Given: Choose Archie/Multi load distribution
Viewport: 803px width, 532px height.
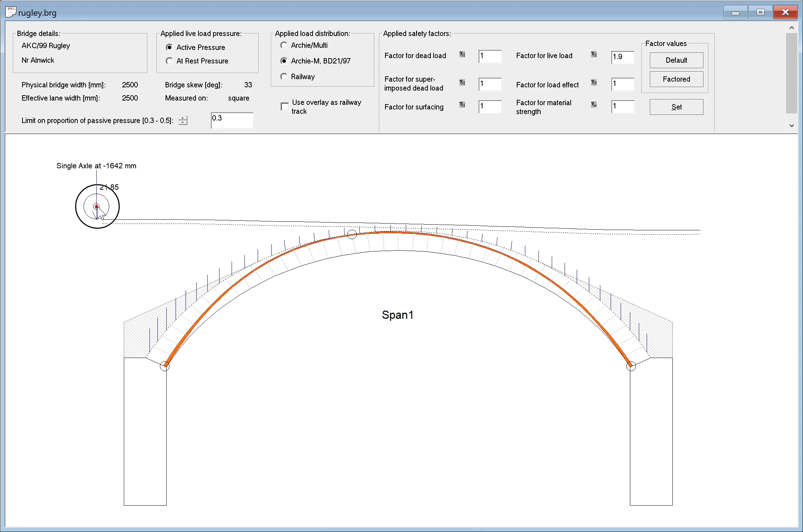Looking at the screenshot, I should coord(284,45).
